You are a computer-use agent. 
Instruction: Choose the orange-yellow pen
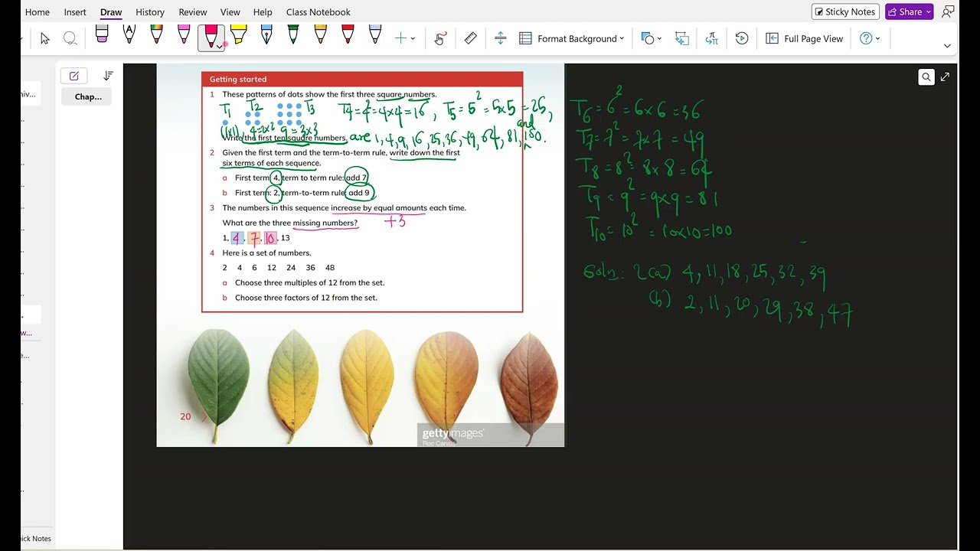[x=320, y=34]
